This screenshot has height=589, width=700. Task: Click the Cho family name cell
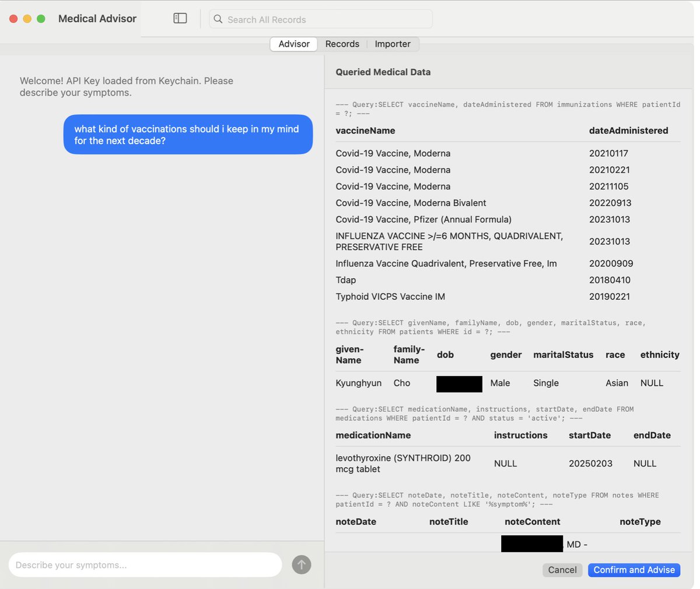(x=402, y=383)
